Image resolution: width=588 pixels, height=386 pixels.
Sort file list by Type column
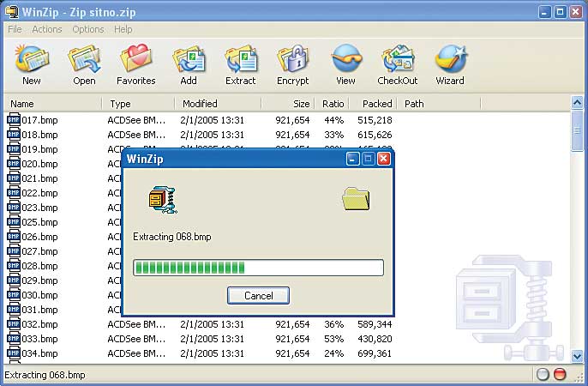click(x=138, y=104)
